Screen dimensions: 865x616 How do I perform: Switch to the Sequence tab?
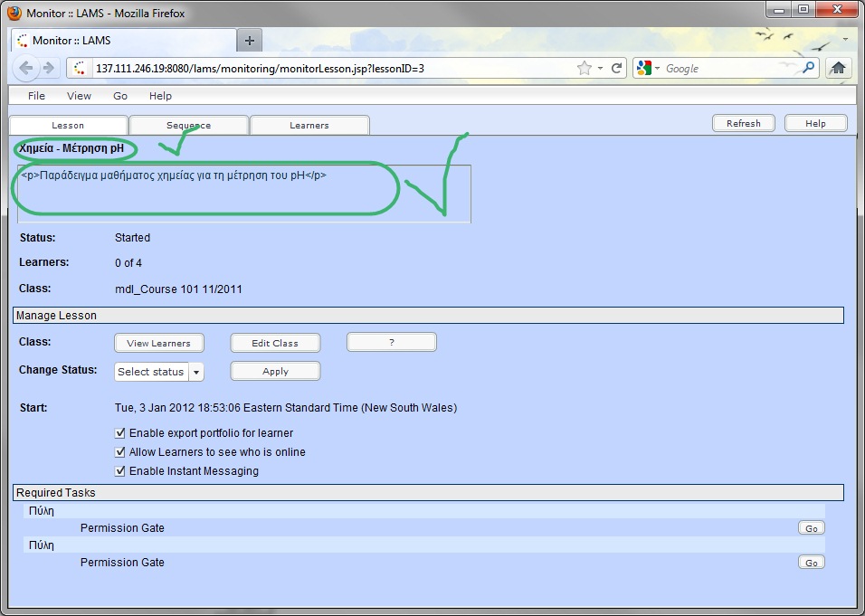(x=188, y=125)
